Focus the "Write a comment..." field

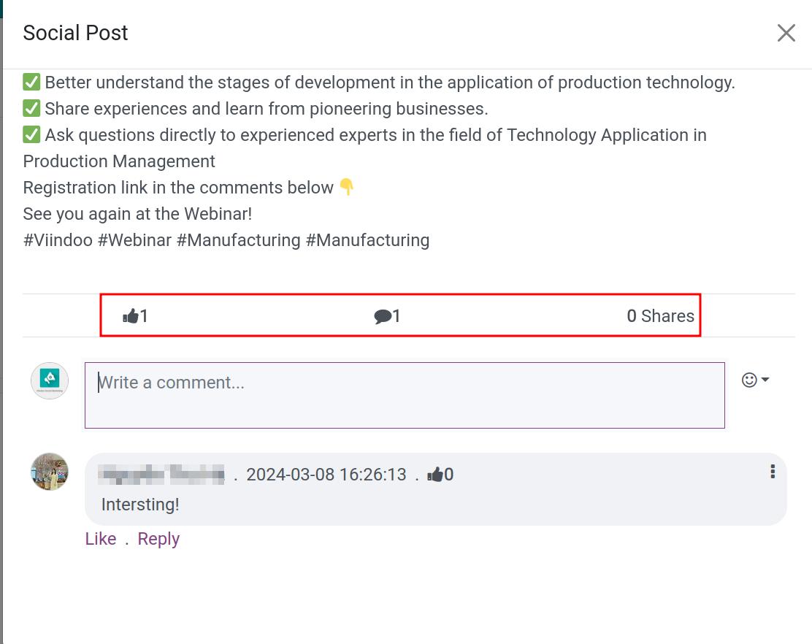pyautogui.click(x=405, y=395)
